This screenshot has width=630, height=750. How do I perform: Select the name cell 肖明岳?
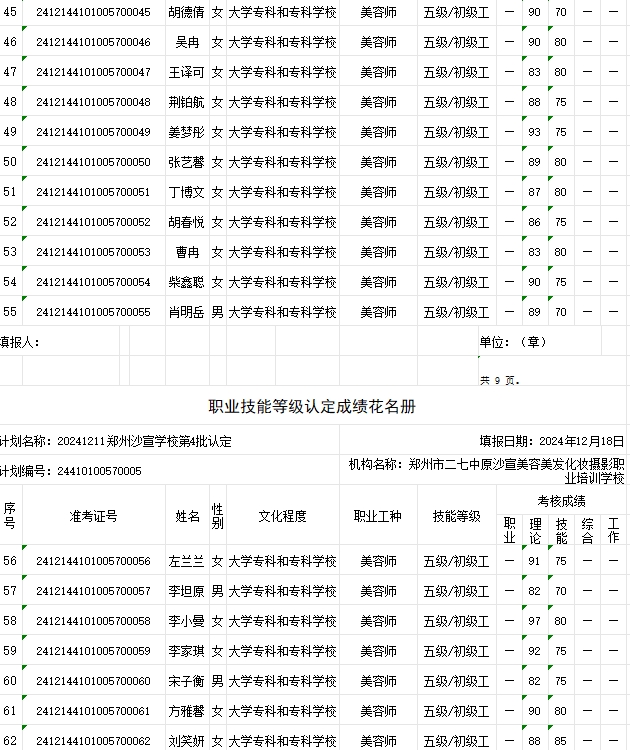tap(186, 312)
